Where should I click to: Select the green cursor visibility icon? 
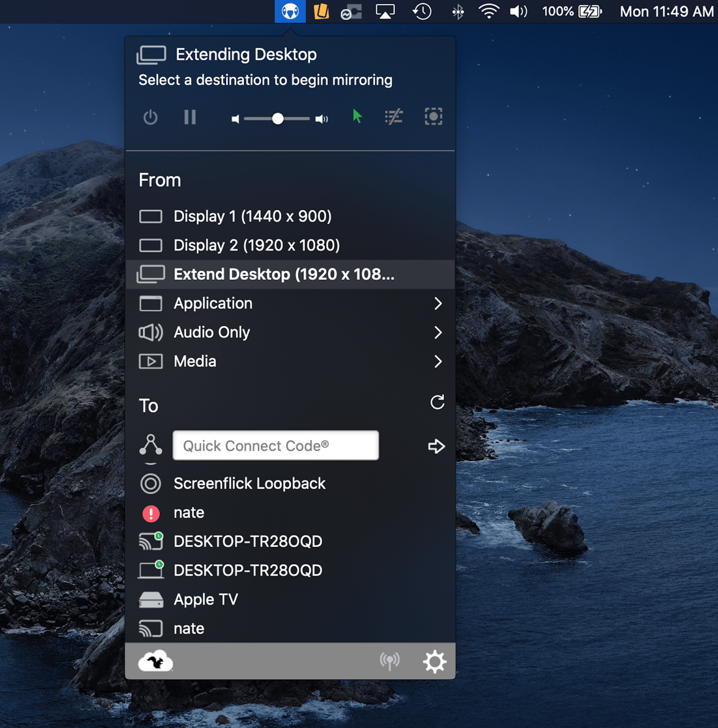357,117
